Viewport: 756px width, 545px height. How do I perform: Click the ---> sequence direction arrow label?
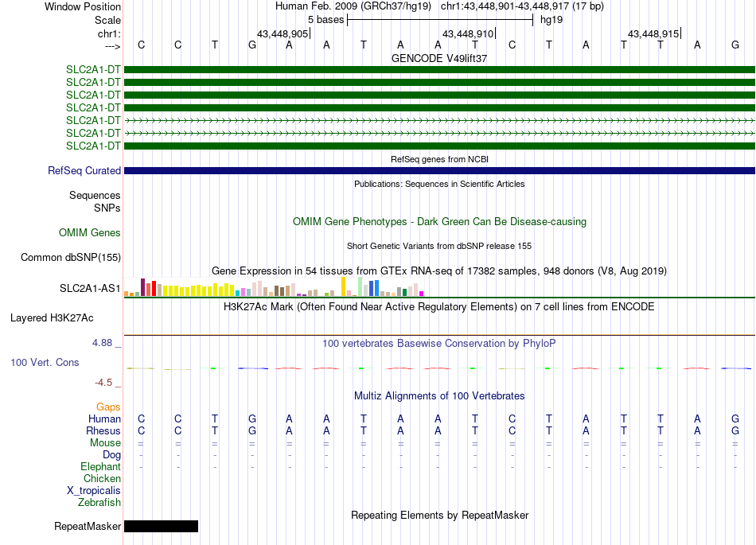[x=113, y=46]
